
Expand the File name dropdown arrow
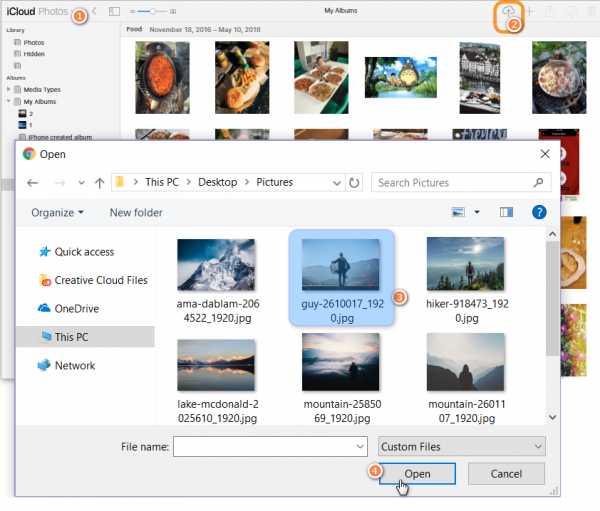tap(360, 447)
